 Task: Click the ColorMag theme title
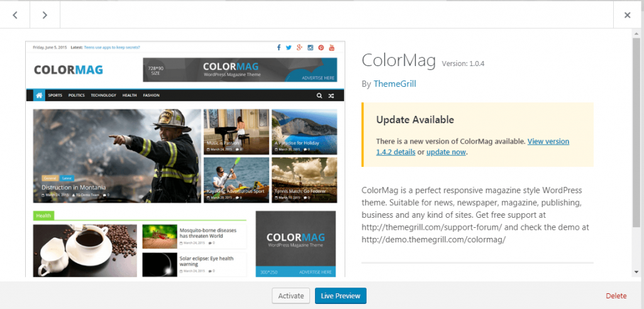(398, 61)
